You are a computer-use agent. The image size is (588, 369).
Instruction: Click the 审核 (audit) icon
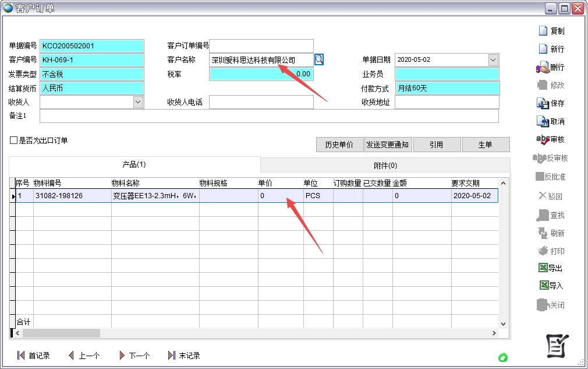[543, 139]
